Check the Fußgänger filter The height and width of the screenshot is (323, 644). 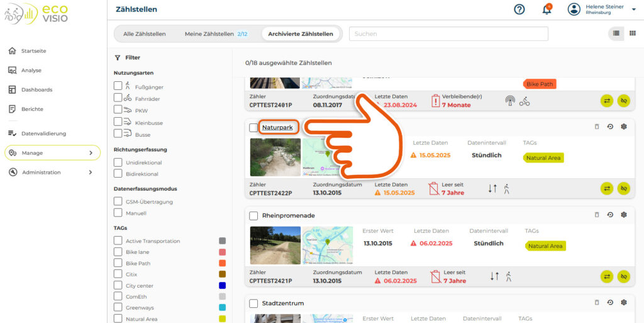pyautogui.click(x=118, y=86)
